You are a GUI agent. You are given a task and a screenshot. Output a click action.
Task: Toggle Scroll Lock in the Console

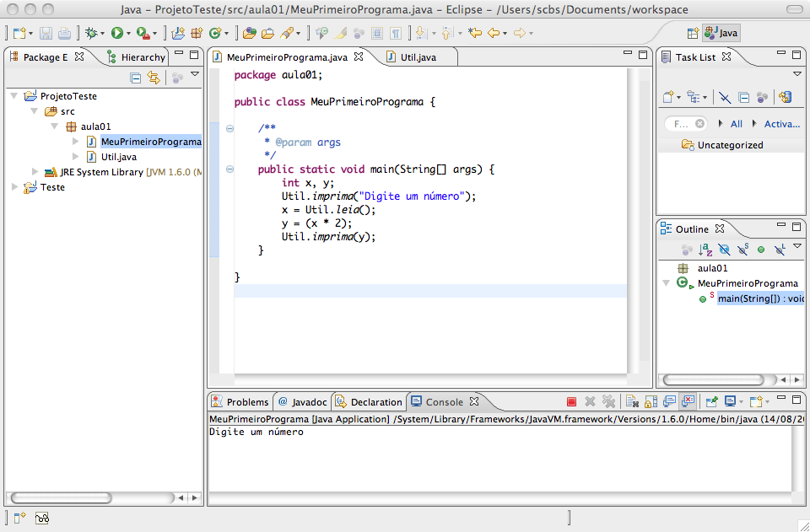[x=651, y=402]
